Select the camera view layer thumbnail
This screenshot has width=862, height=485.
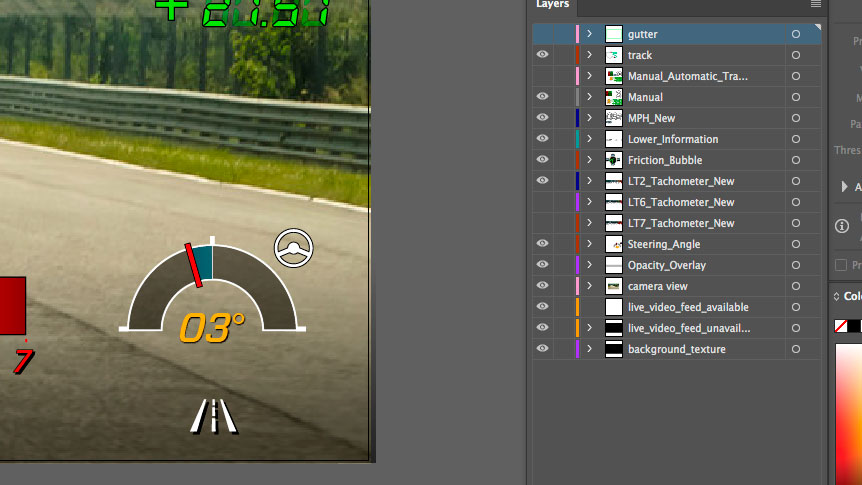click(614, 286)
